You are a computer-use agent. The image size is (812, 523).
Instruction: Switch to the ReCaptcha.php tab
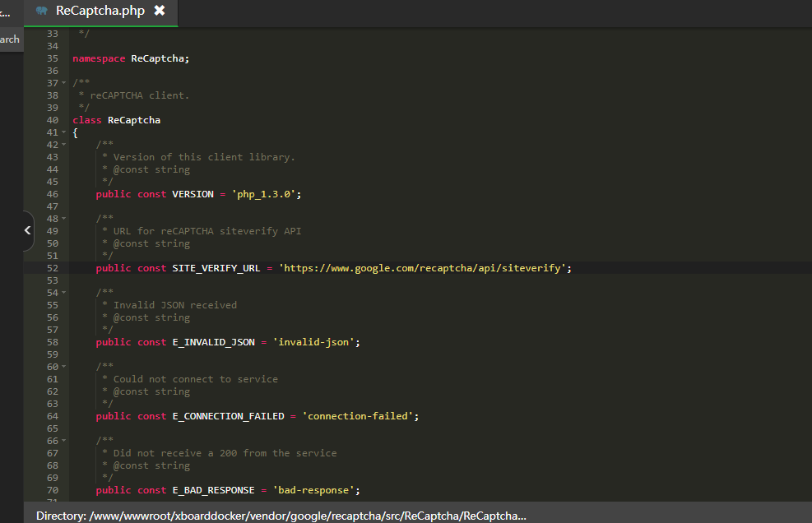tap(99, 11)
